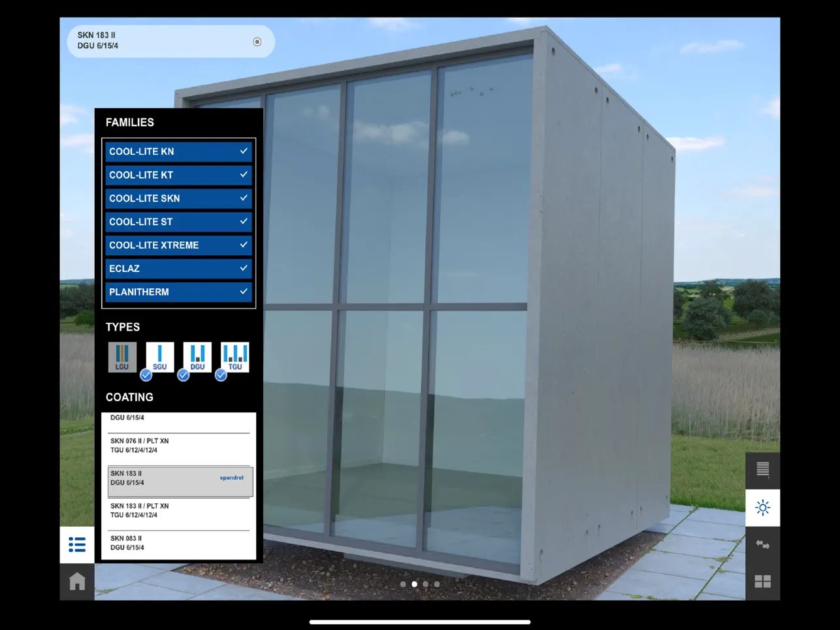Select the sun lighting mode icon

click(762, 507)
